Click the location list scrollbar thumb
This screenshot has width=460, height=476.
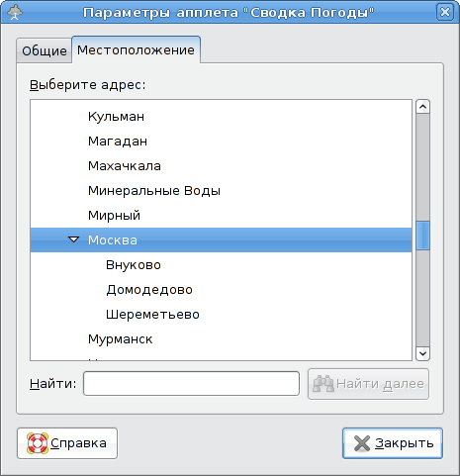click(x=422, y=236)
